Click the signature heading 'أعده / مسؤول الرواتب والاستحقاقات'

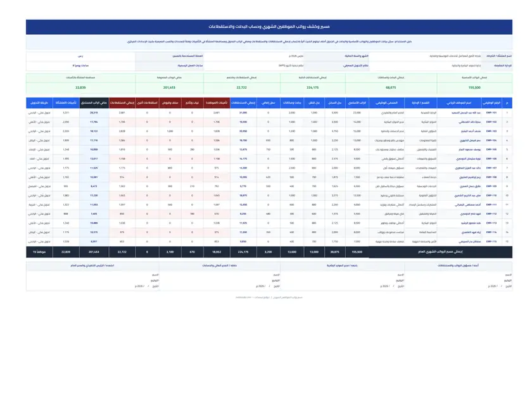click(x=458, y=265)
